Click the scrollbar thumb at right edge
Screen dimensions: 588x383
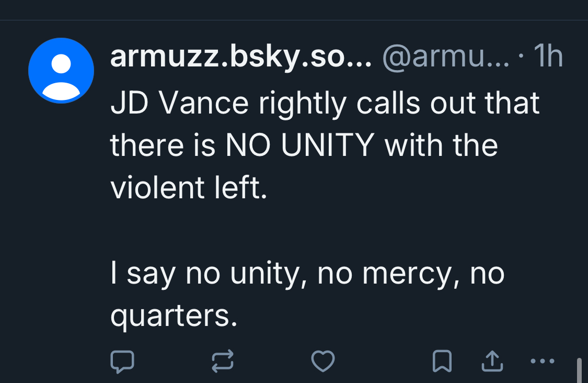[578, 370]
